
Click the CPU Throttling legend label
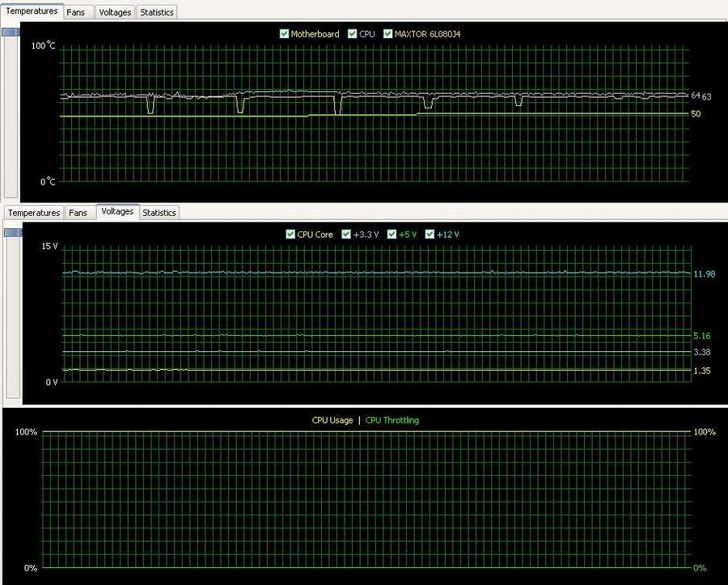392,420
